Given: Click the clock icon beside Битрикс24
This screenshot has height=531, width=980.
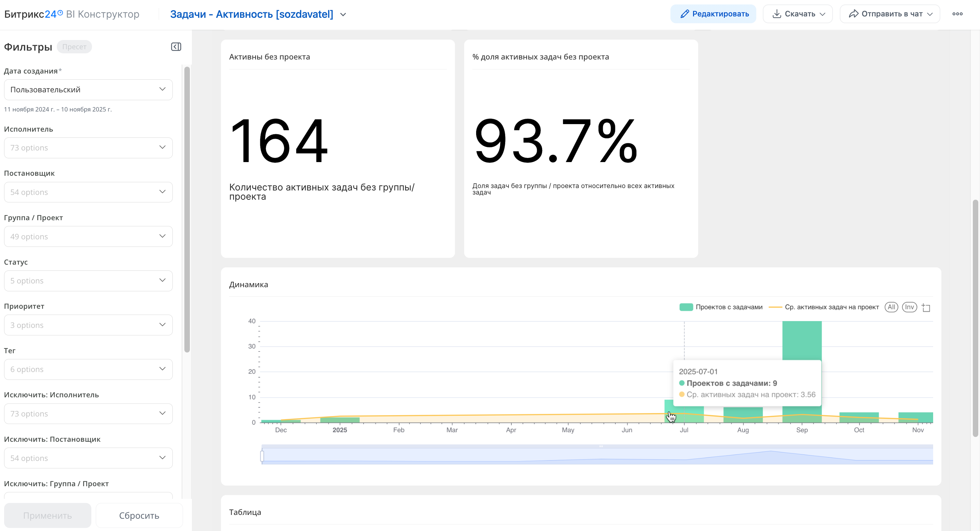Looking at the screenshot, I should (x=60, y=13).
